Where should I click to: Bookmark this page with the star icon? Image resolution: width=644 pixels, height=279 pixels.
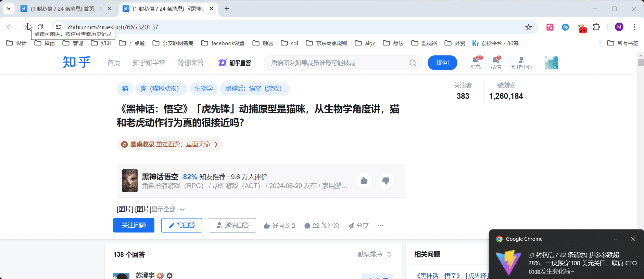pos(529,27)
